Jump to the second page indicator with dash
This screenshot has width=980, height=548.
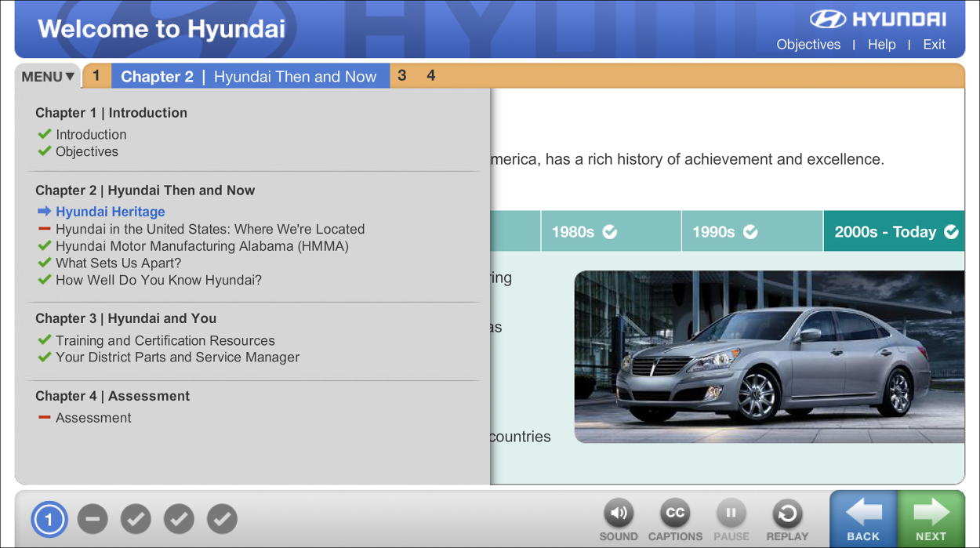[93, 519]
